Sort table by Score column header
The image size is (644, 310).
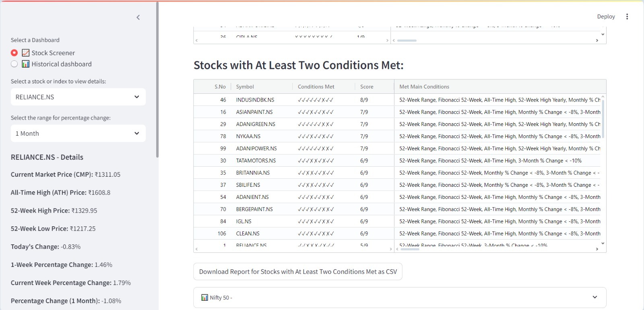coord(367,87)
